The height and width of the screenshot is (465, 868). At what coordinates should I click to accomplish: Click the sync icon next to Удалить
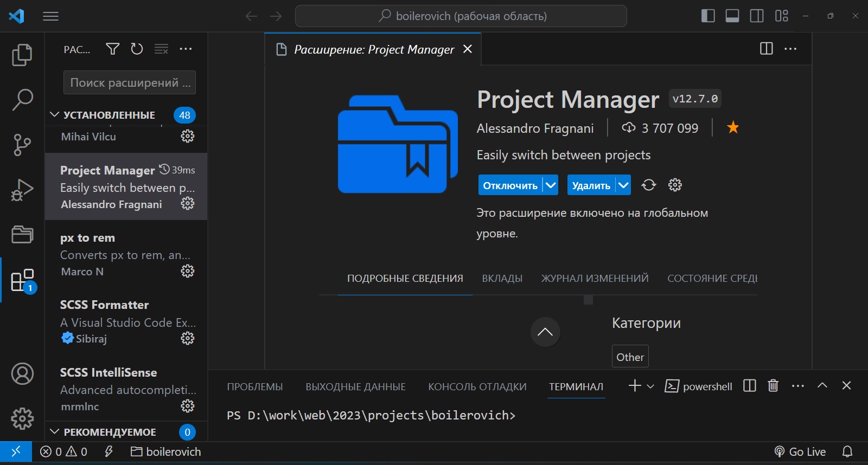649,185
